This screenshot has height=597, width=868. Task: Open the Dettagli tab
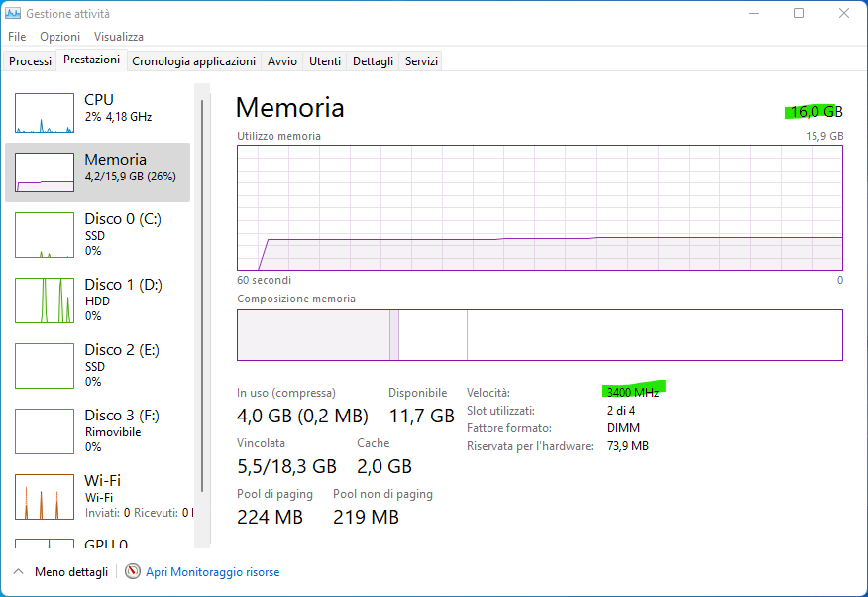point(373,61)
